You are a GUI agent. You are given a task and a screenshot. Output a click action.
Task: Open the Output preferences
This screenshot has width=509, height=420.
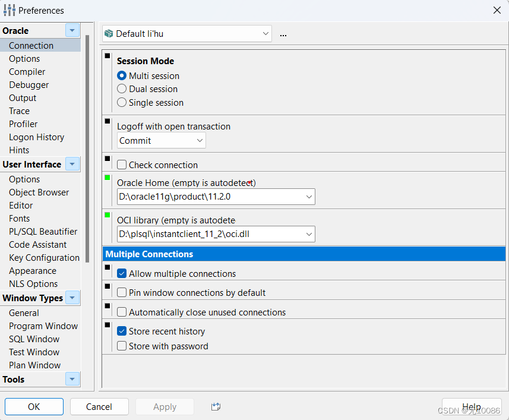click(x=23, y=97)
